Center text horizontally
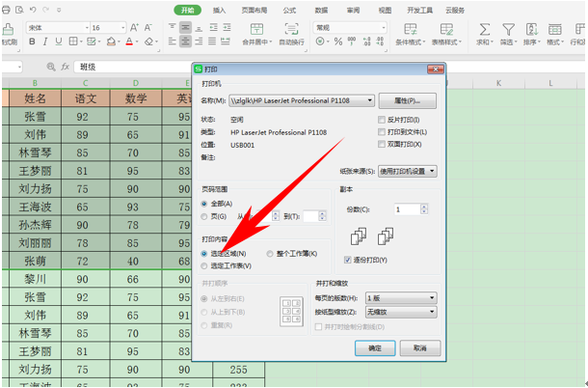 point(185,42)
